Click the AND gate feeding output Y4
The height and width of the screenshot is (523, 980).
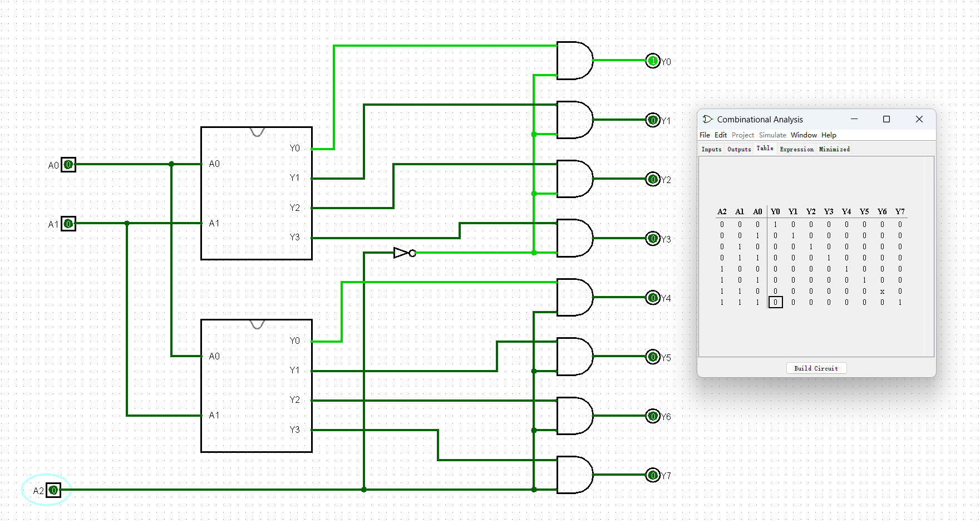tap(574, 298)
